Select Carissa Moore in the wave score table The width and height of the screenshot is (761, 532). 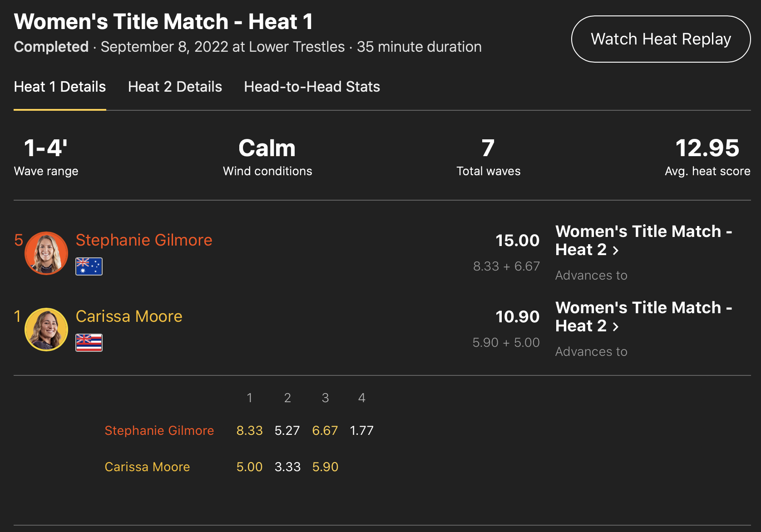point(147,467)
